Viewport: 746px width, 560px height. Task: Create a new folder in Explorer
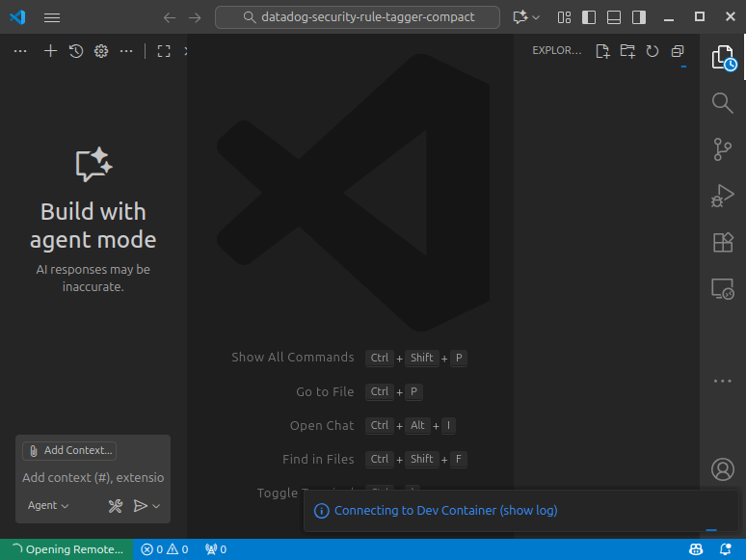[627, 51]
